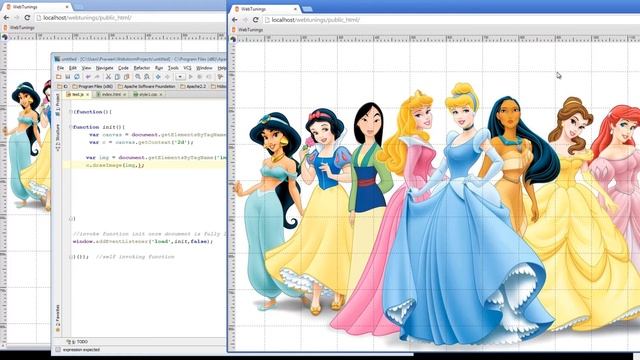Select the C: breadcrumb in navigation bar
The image size is (640, 360).
[62, 86]
